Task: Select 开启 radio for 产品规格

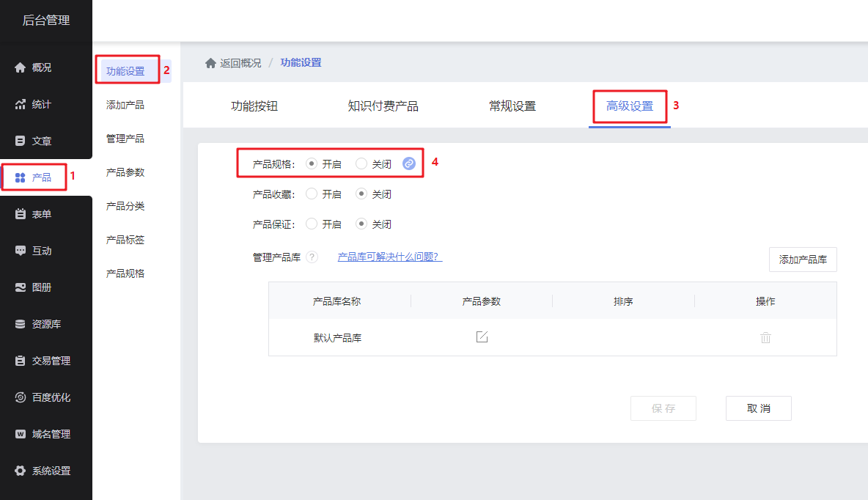Action: pos(312,163)
